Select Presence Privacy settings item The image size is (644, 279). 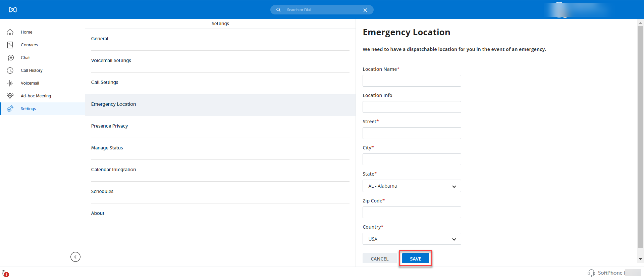pyautogui.click(x=109, y=126)
